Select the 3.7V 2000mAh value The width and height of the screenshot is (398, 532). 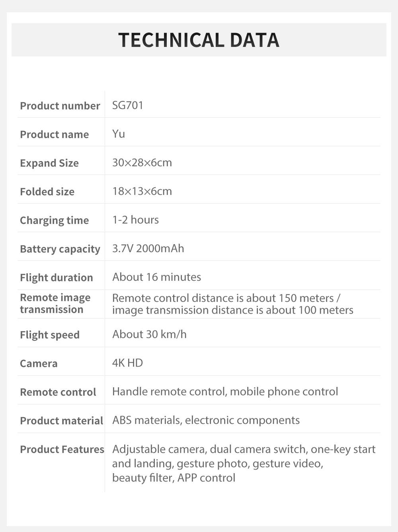pos(148,249)
